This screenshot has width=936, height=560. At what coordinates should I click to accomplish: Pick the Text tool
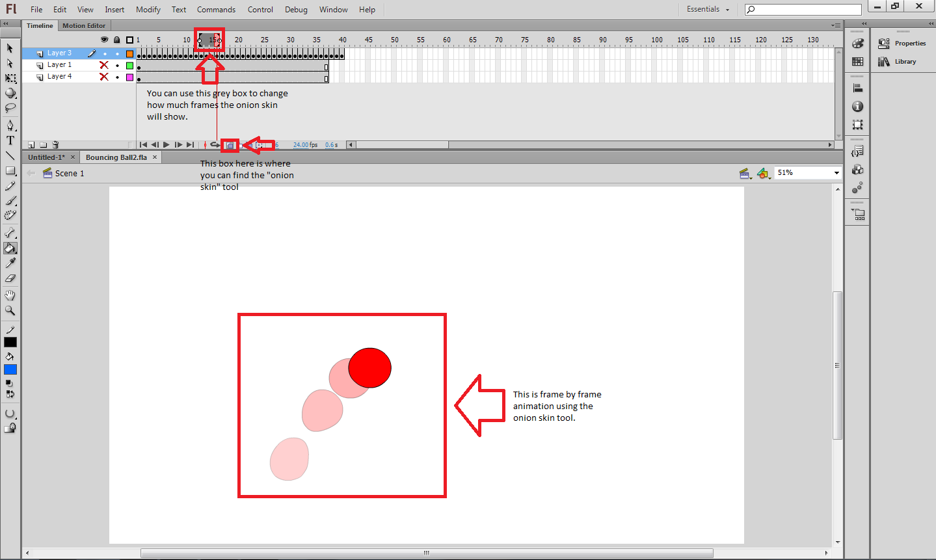10,139
